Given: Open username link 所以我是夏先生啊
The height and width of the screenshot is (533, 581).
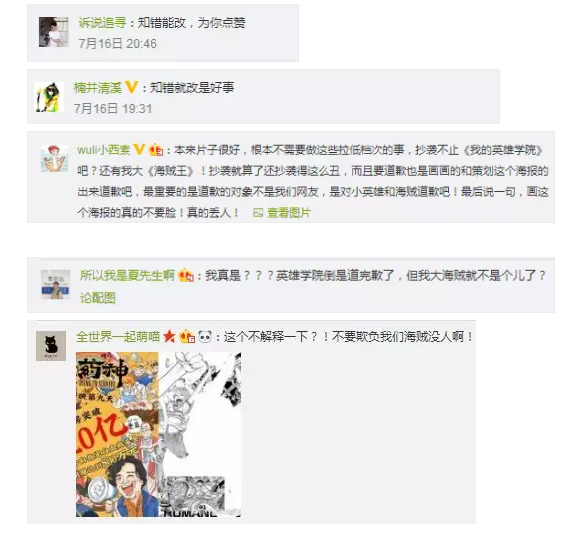Looking at the screenshot, I should pyautogui.click(x=127, y=275).
